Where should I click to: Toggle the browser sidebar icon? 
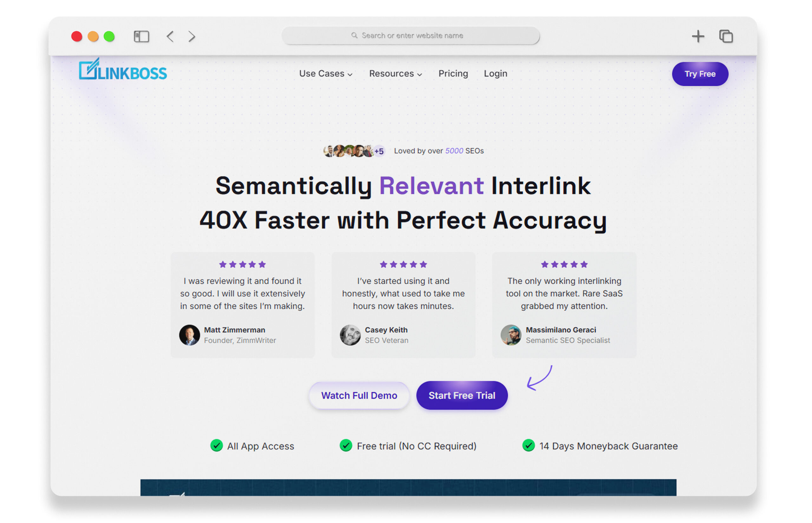coord(141,36)
